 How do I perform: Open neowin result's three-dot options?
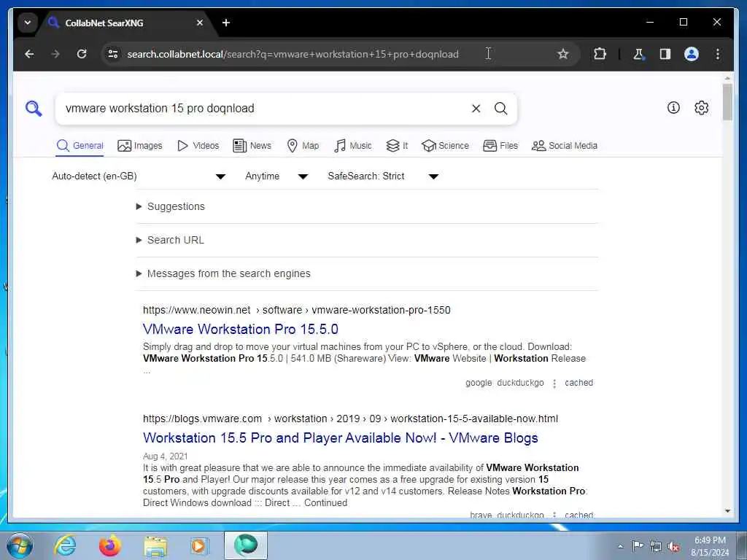[554, 384]
